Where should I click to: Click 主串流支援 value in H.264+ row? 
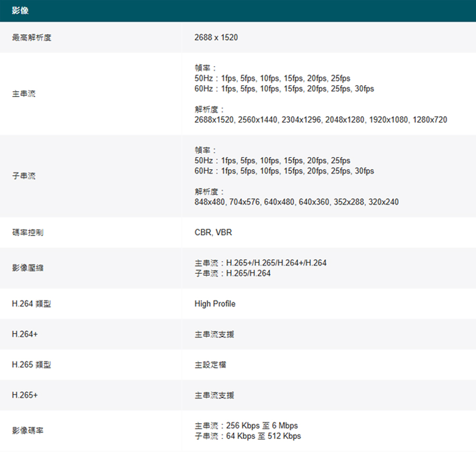click(x=214, y=334)
